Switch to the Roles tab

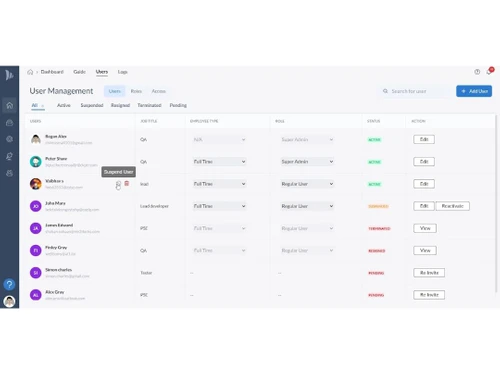(136, 91)
